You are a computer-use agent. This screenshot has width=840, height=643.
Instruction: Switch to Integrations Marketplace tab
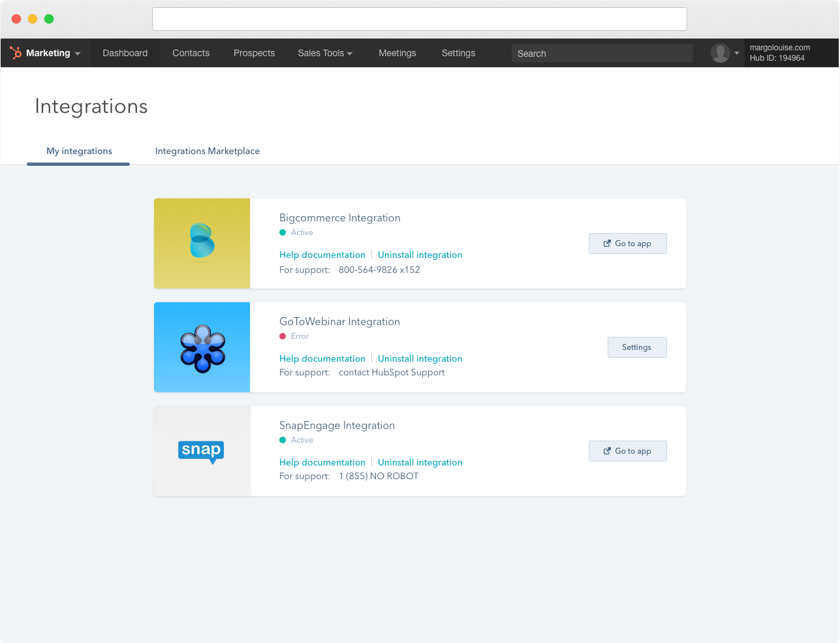coord(208,151)
